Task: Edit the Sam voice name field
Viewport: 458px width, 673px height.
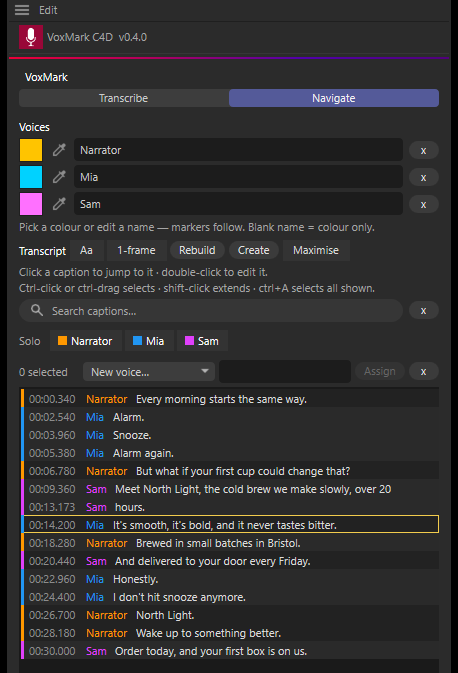Action: click(x=238, y=204)
